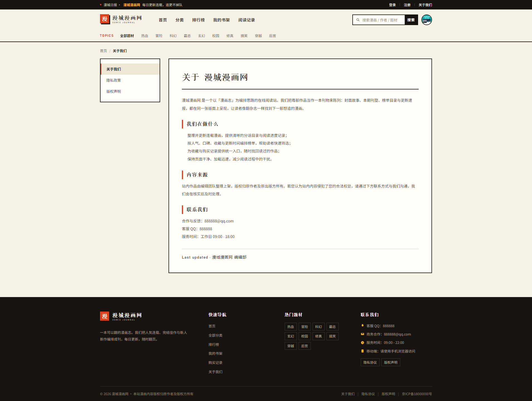The height and width of the screenshot is (401, 532).
Task: Click the search magnifier icon
Action: click(x=358, y=20)
